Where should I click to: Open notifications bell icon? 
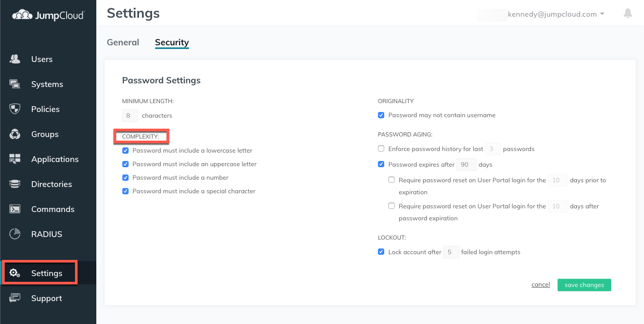coord(628,14)
